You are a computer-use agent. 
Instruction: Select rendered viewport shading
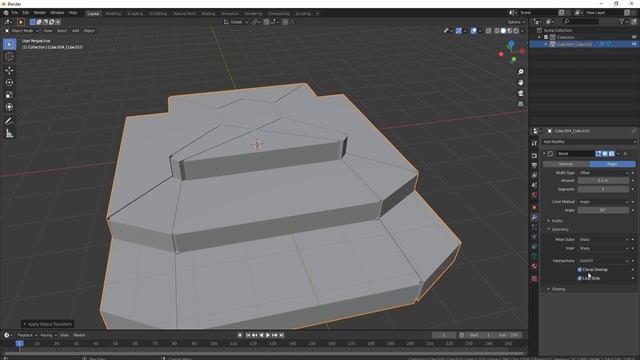516,31
